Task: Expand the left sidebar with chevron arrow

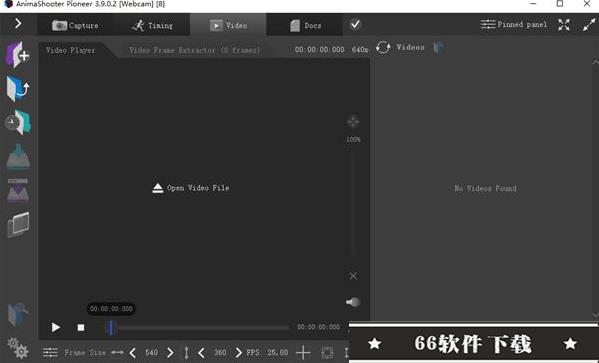Action: coord(18,24)
